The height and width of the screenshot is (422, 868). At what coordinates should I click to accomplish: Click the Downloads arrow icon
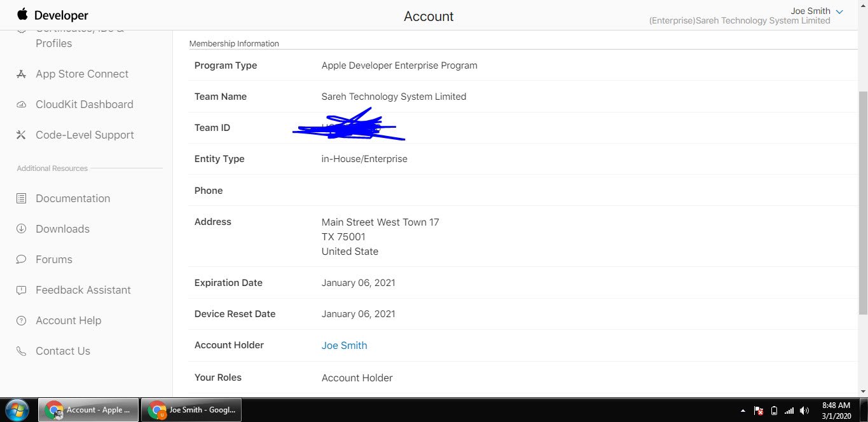pos(21,229)
